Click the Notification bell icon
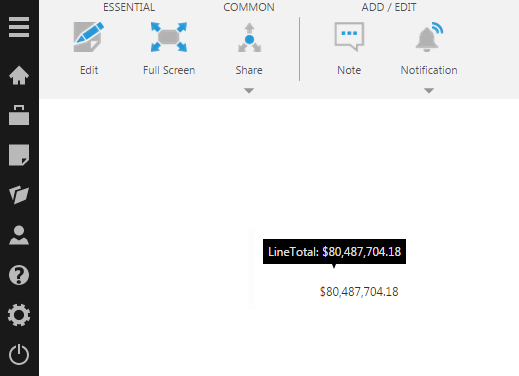Screen dimensions: 519x376 click(x=429, y=37)
